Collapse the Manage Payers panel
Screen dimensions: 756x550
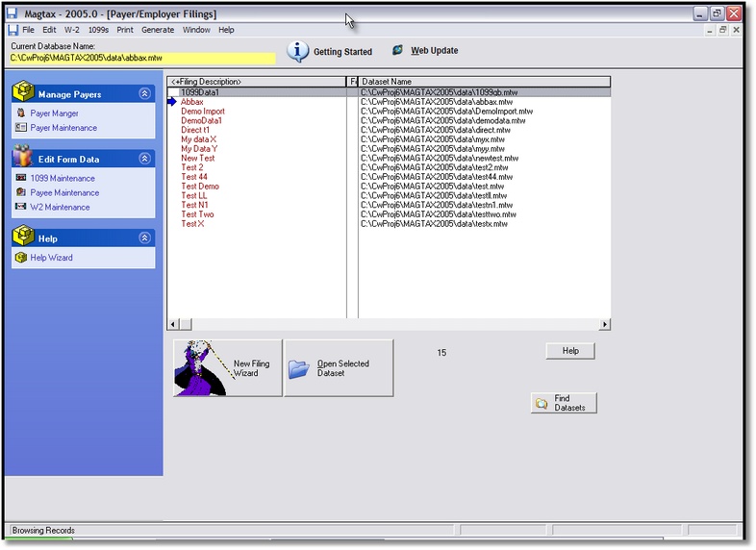point(144,93)
